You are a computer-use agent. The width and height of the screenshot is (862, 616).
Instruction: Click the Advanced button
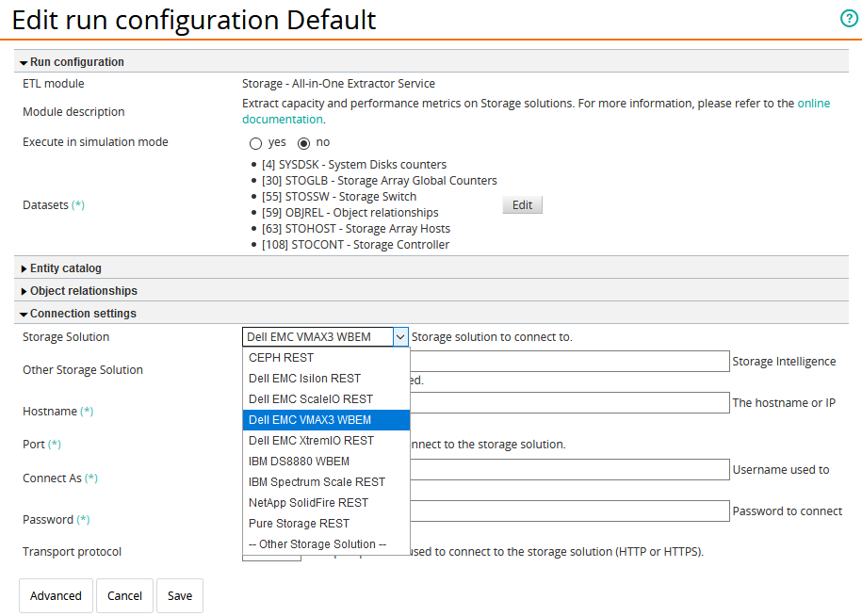[x=56, y=596]
